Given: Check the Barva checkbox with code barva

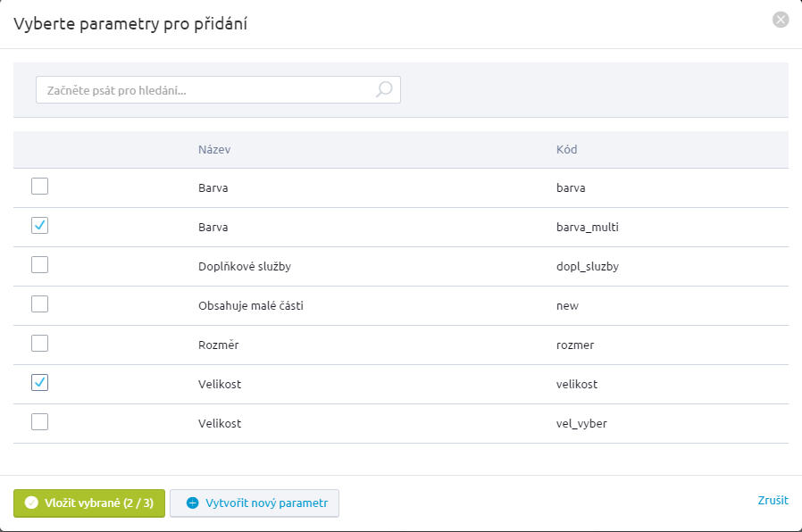Looking at the screenshot, I should click(40, 186).
